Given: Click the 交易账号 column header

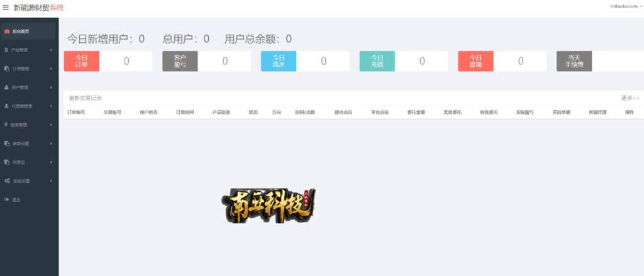Looking at the screenshot, I should (x=112, y=112).
